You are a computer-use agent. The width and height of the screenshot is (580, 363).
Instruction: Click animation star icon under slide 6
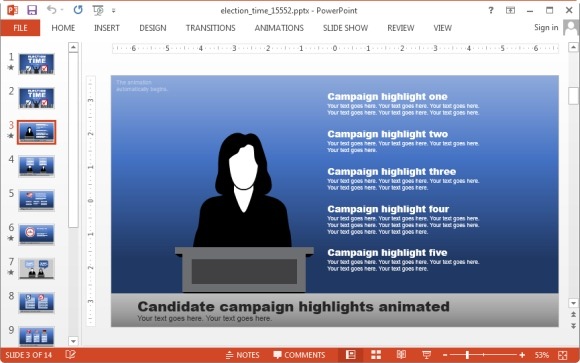point(11,238)
